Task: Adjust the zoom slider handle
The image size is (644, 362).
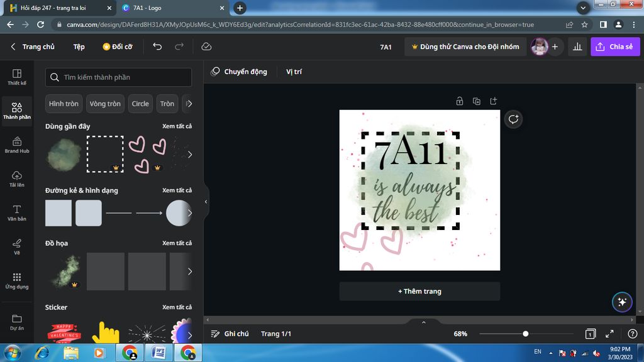Action: (x=525, y=334)
